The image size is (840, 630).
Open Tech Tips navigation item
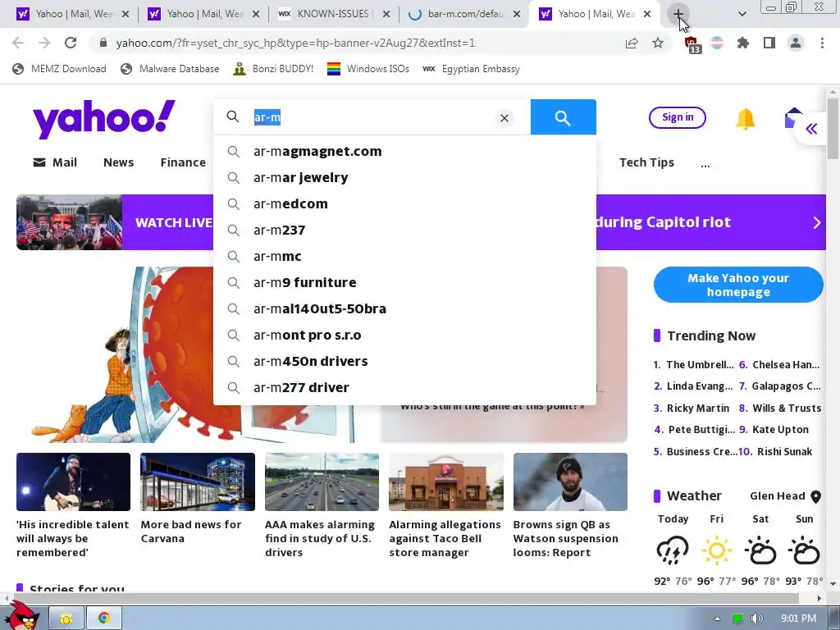[x=646, y=162]
